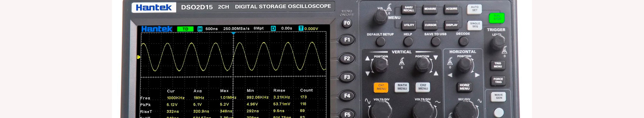This screenshot has height=118, width=644.
Task: Click the '8Mpt' memory depth readout
Action: coord(259,28)
